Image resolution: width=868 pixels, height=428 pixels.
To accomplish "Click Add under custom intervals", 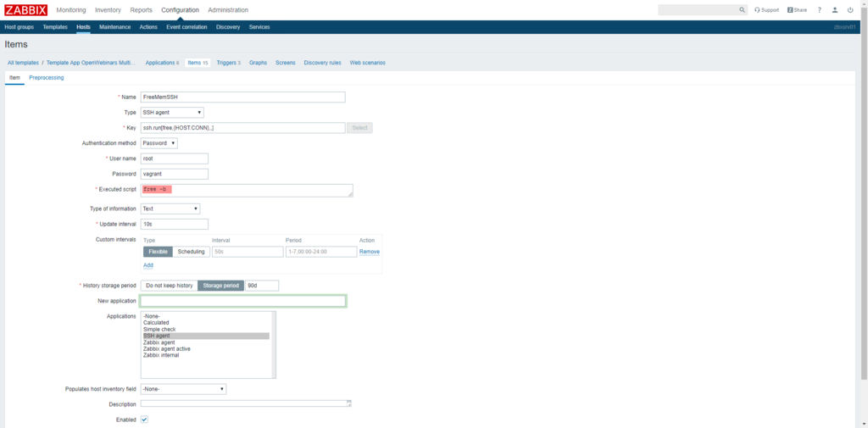I will 148,265.
